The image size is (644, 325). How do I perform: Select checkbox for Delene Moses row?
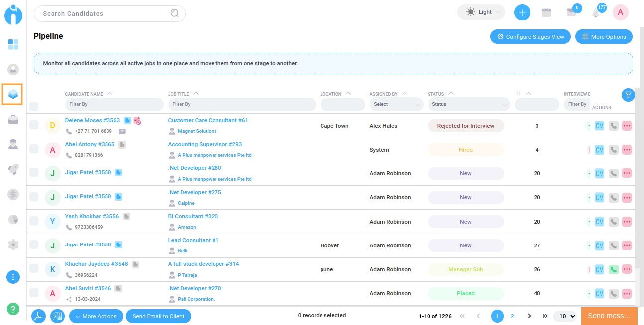[34, 125]
